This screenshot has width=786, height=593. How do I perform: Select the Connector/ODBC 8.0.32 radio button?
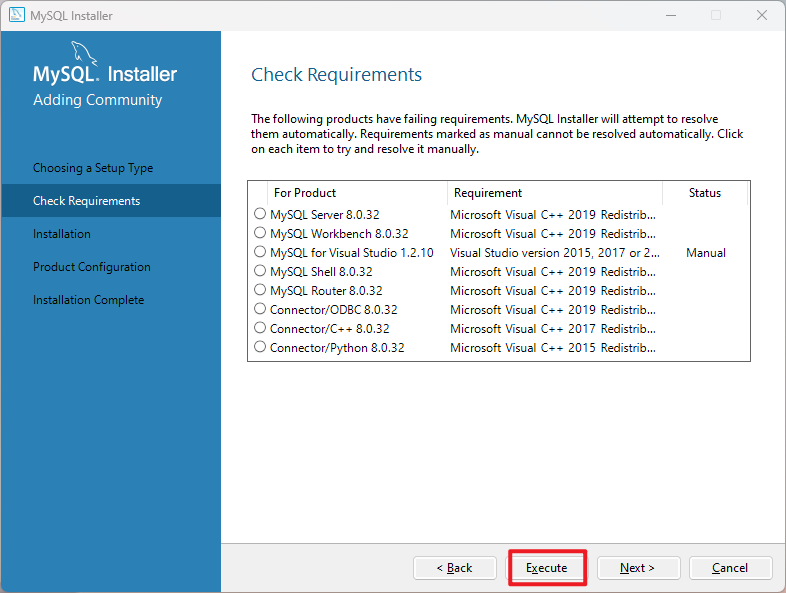[260, 309]
